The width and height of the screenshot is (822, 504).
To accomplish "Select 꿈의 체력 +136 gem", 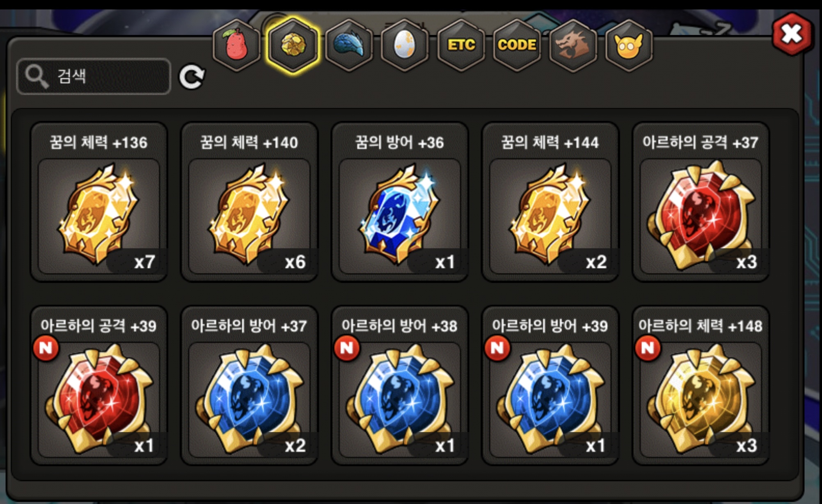I will click(99, 202).
